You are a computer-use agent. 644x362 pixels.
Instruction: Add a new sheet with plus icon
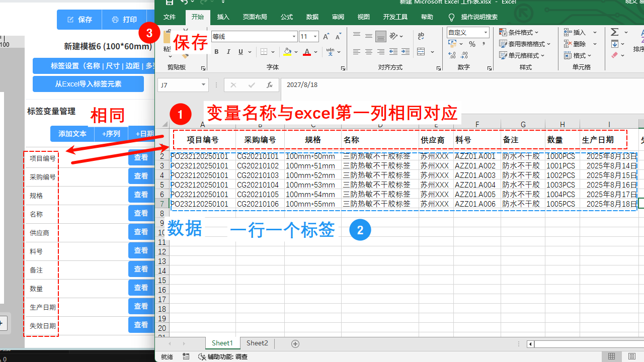pos(295,344)
